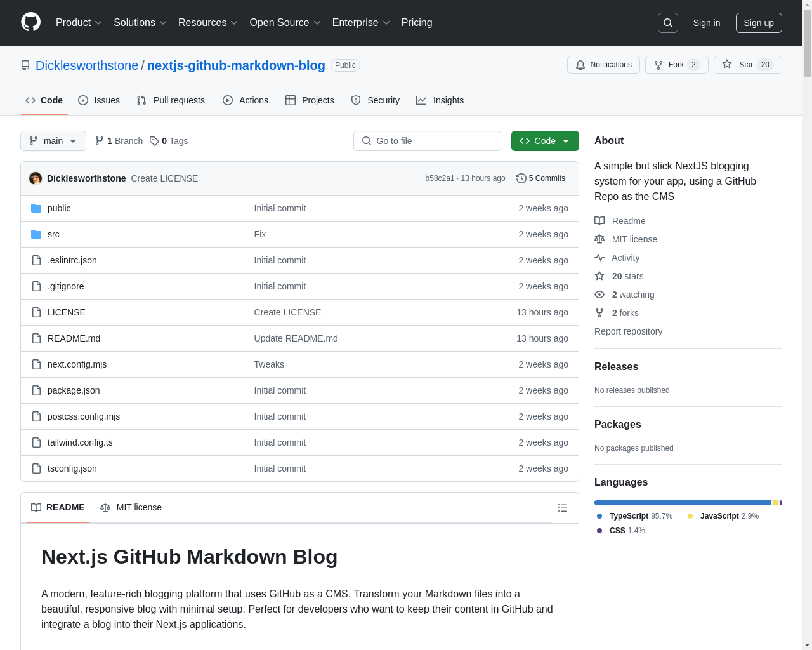Switch to the Pull requests tab
Screen dimensions: 812x650
tap(171, 100)
